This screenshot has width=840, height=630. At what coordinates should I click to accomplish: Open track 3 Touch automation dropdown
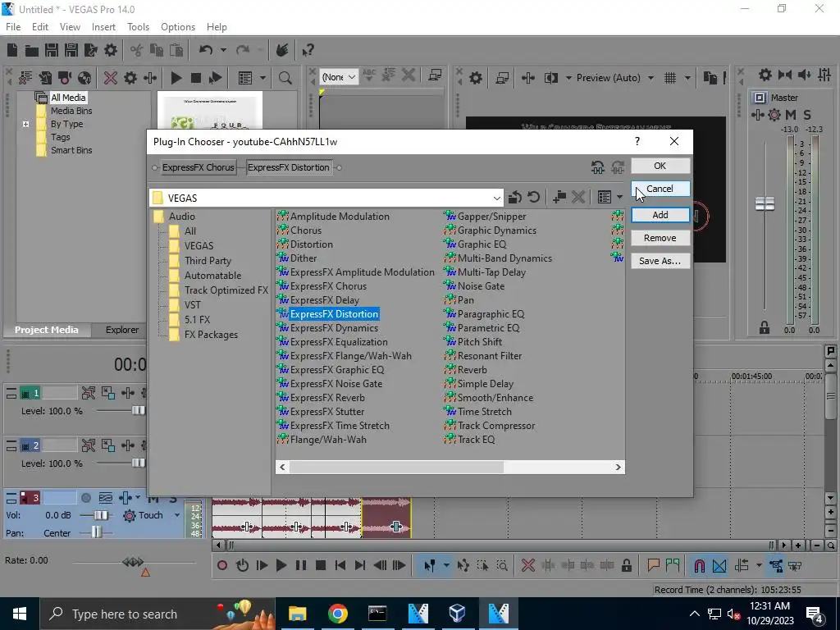pos(177,515)
